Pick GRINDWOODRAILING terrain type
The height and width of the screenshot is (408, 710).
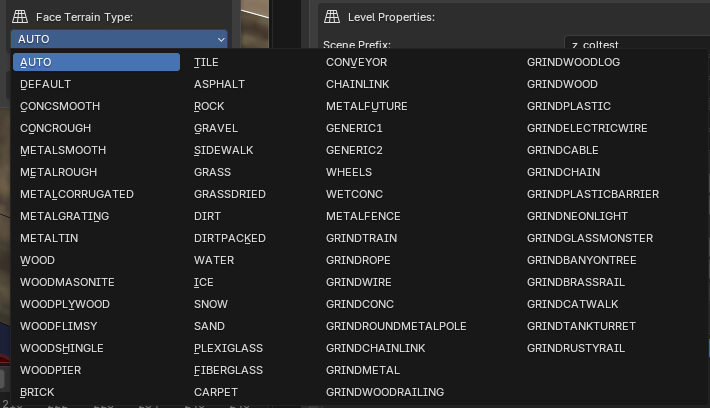(x=385, y=392)
